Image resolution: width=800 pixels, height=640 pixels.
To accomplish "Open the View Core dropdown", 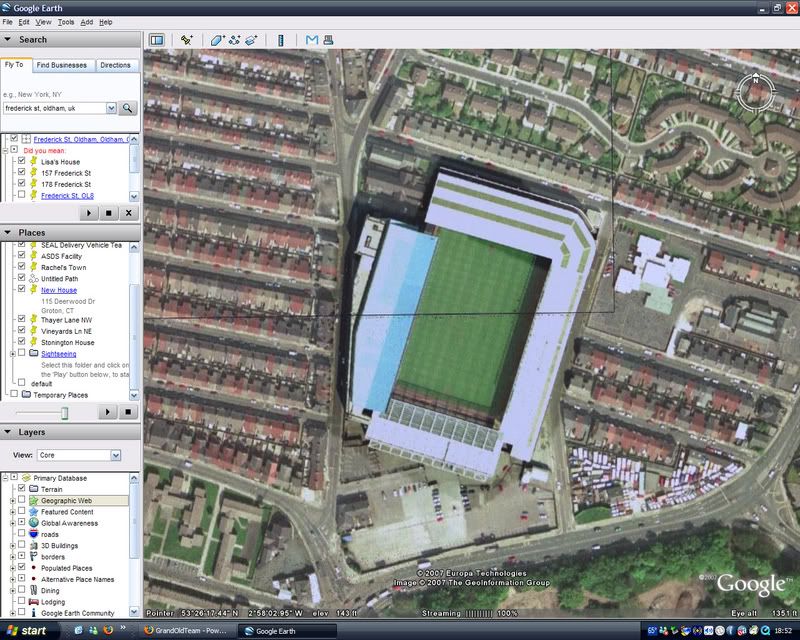I will tap(116, 455).
